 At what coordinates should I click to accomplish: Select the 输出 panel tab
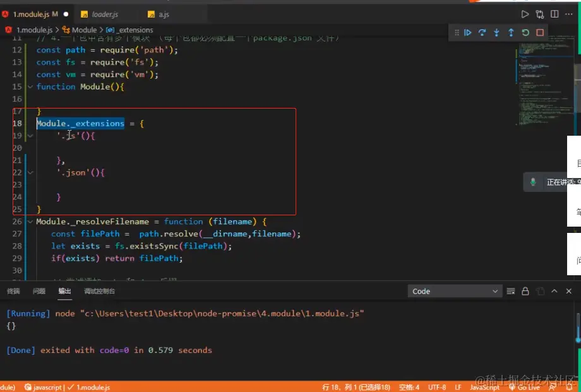(64, 291)
